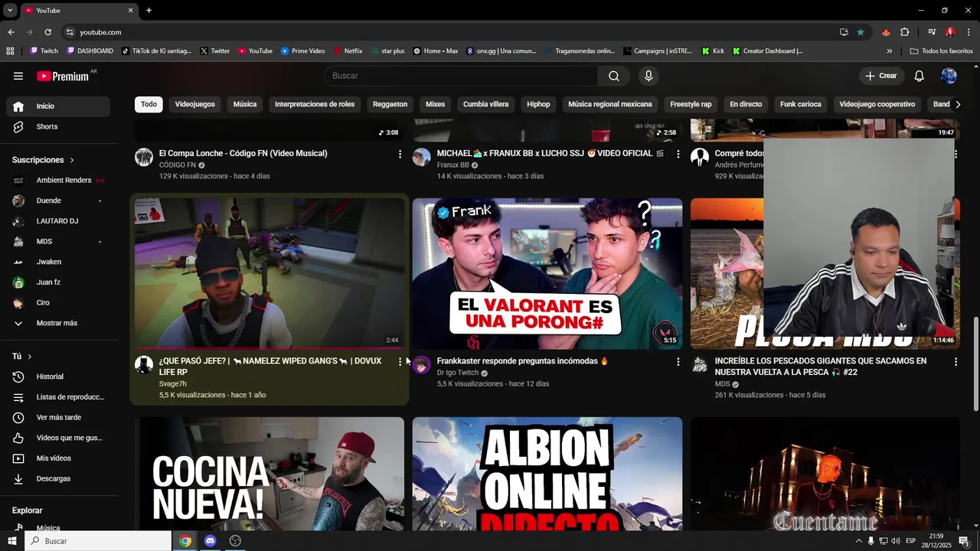The height and width of the screenshot is (551, 980).
Task: Bookmark this page with the star icon
Action: point(861,32)
